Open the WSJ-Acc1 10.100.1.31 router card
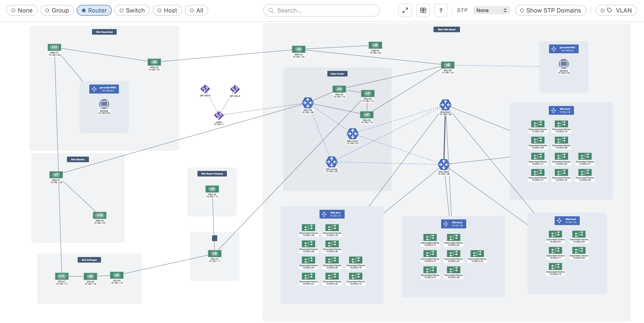644x323 pixels. (x=332, y=214)
